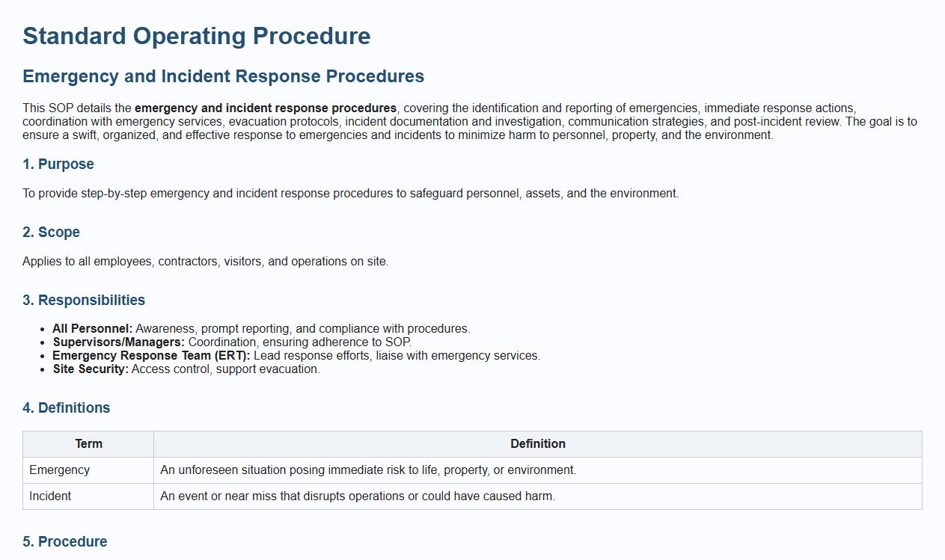Select the '4. Definitions' heading
This screenshot has width=945, height=560.
pos(66,408)
